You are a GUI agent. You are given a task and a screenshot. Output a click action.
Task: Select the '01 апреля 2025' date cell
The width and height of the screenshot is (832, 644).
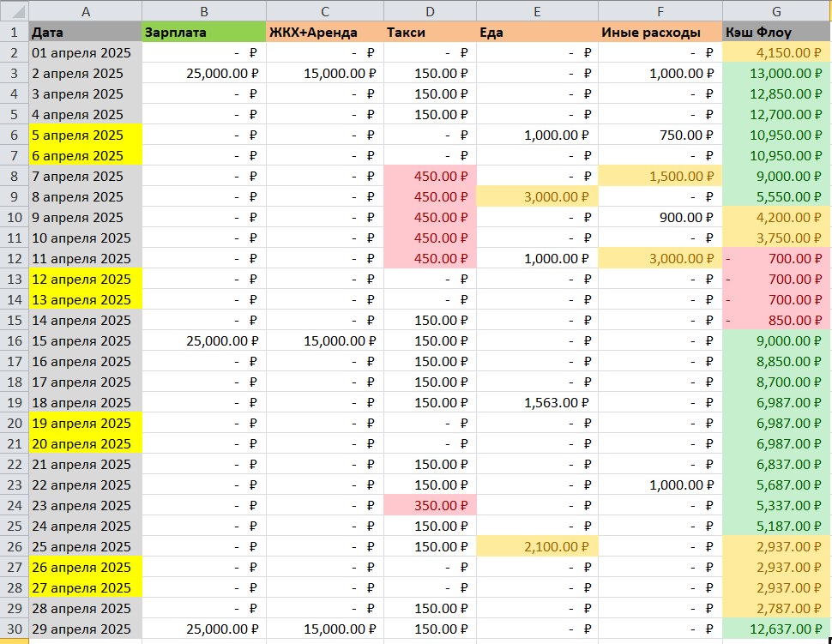click(x=86, y=52)
